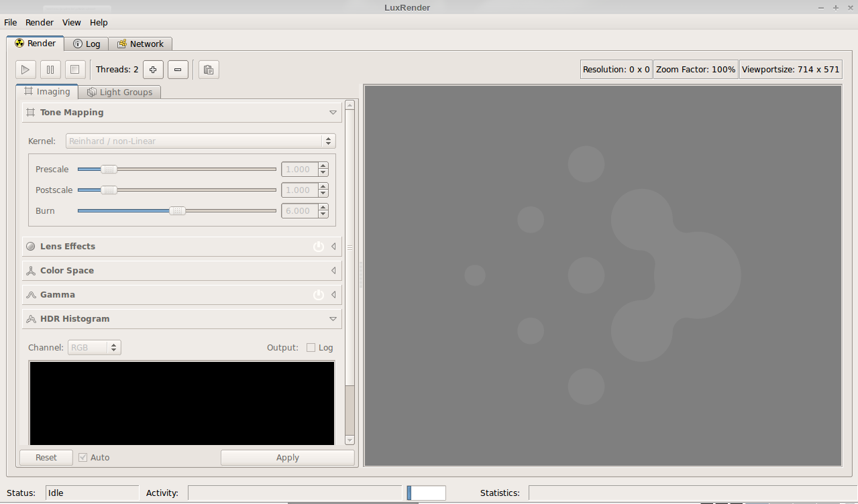Click the imaging panel scrollbar thumb
The width and height of the screenshot is (858, 504).
(350, 247)
